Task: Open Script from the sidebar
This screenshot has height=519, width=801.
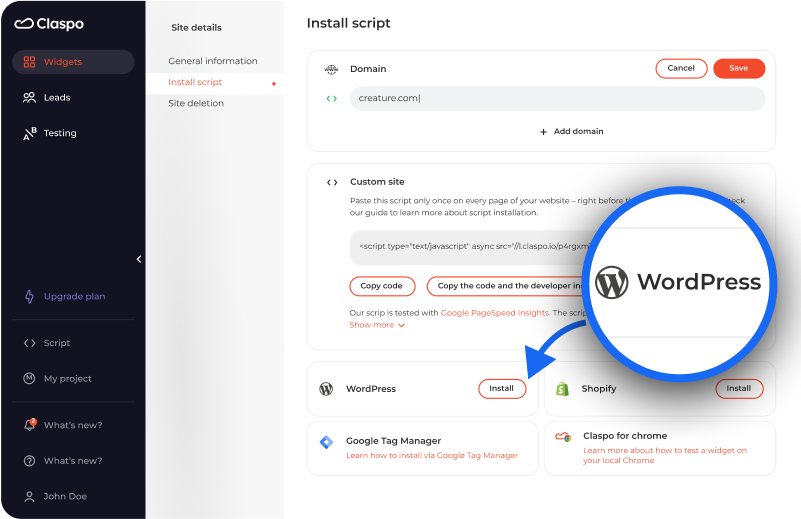Action: 57,343
